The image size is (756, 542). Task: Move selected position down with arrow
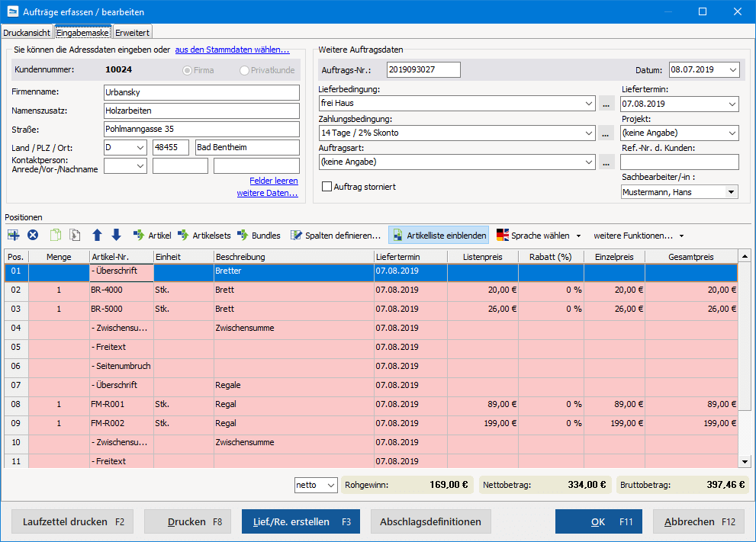click(x=116, y=236)
